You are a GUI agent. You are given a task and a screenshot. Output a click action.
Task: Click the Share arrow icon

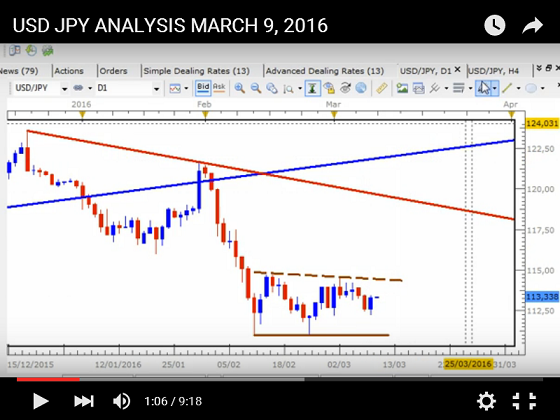pos(532,25)
